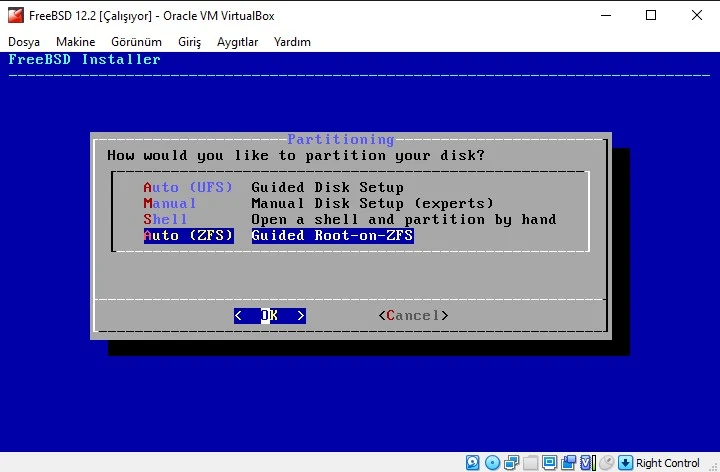
Task: Click 'Guided Root-on-ZFS' description text
Action: [332, 236]
